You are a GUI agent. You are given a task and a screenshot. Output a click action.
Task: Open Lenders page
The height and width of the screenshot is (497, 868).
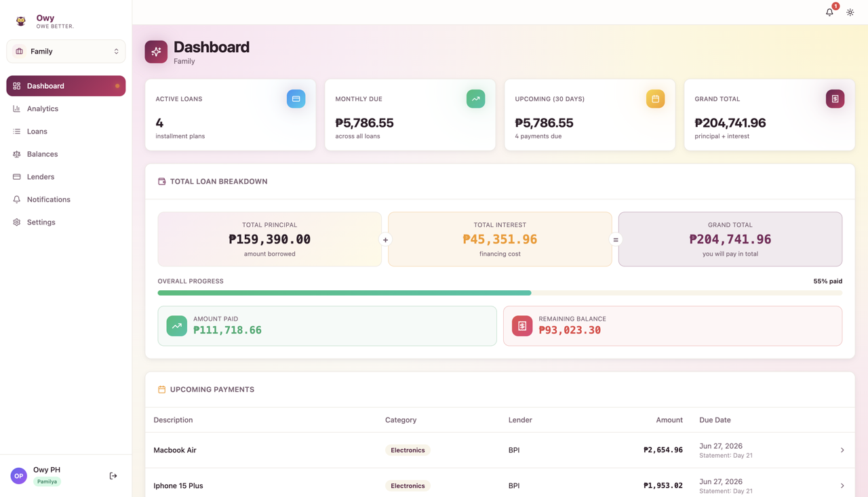pyautogui.click(x=66, y=177)
